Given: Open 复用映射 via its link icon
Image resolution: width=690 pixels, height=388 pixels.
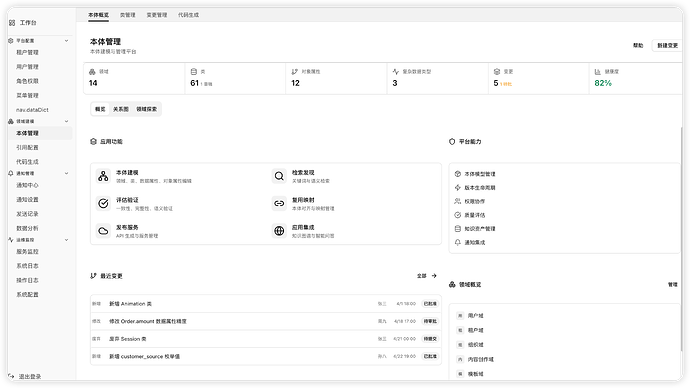Looking at the screenshot, I should (x=279, y=203).
